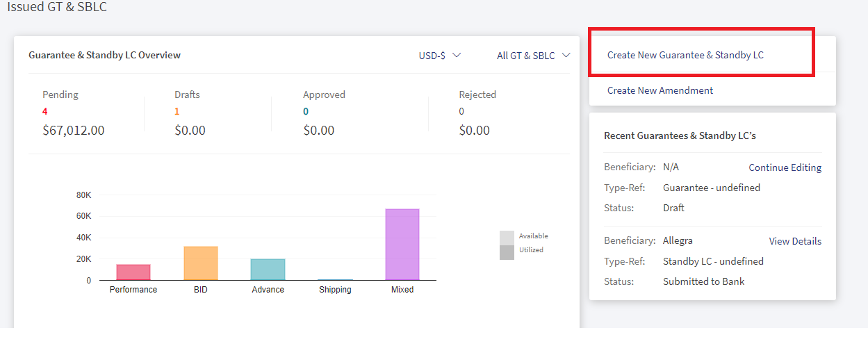868x337 pixels.
Task: Click the teal Advance bar
Action: pyautogui.click(x=268, y=270)
